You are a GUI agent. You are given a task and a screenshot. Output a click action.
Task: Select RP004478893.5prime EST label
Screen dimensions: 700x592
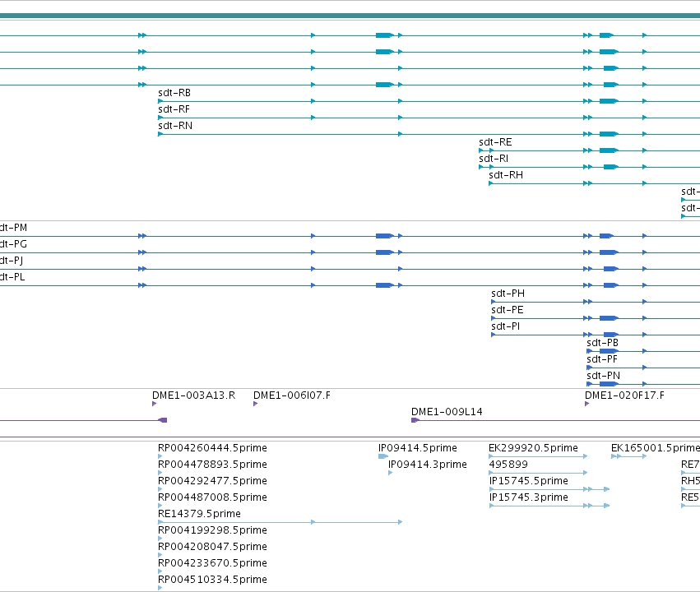(x=212, y=465)
